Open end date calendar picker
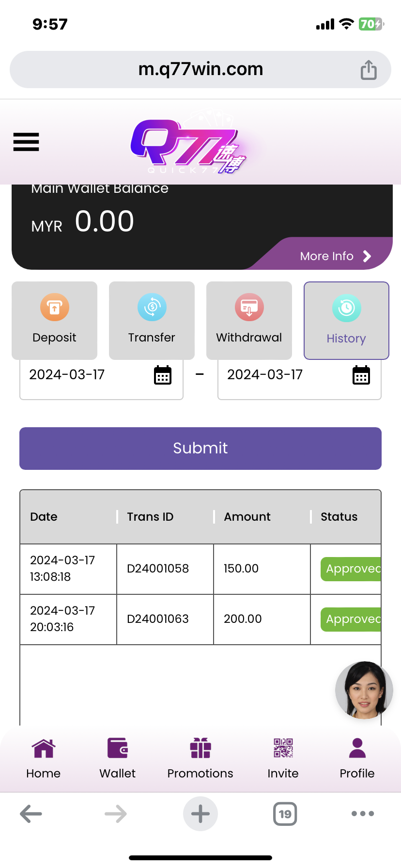Image resolution: width=401 pixels, height=868 pixels. click(361, 375)
